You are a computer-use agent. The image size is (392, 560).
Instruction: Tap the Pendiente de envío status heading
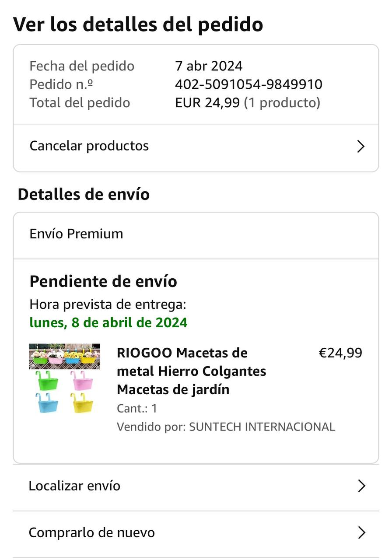click(103, 281)
